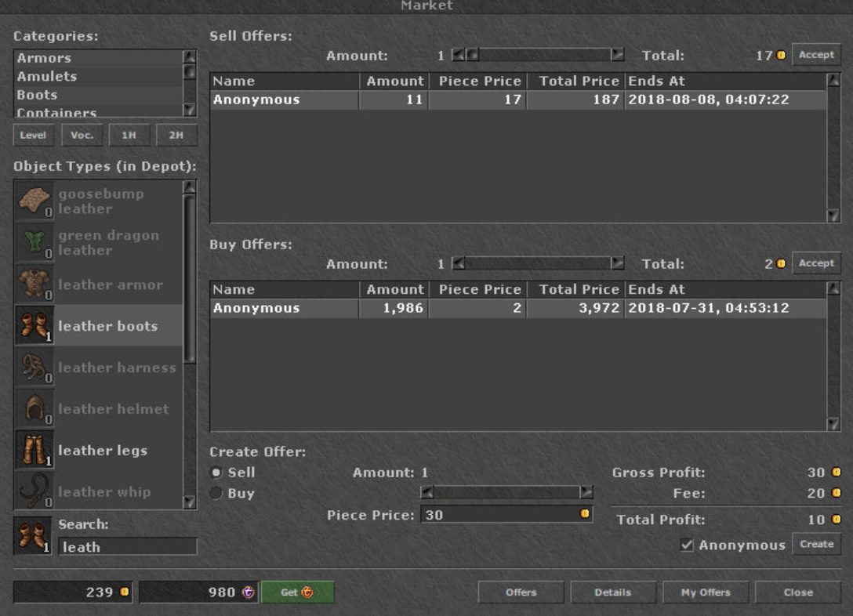Click coin icon next to Fee 20

pos(837,493)
